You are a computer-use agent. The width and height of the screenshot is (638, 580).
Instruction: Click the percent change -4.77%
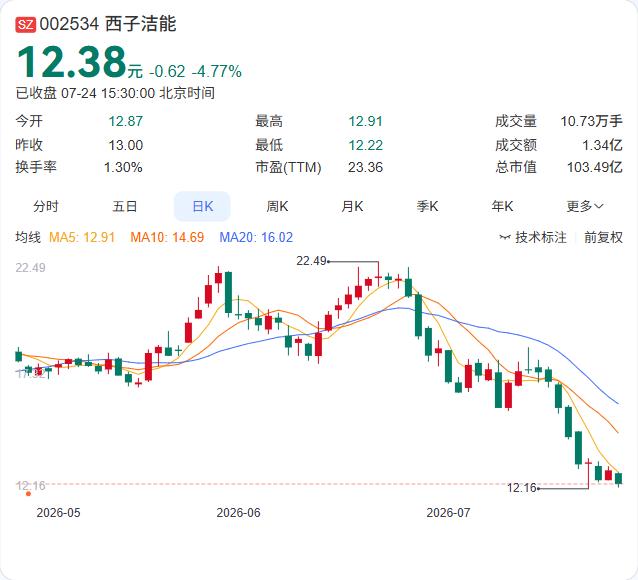tap(217, 72)
